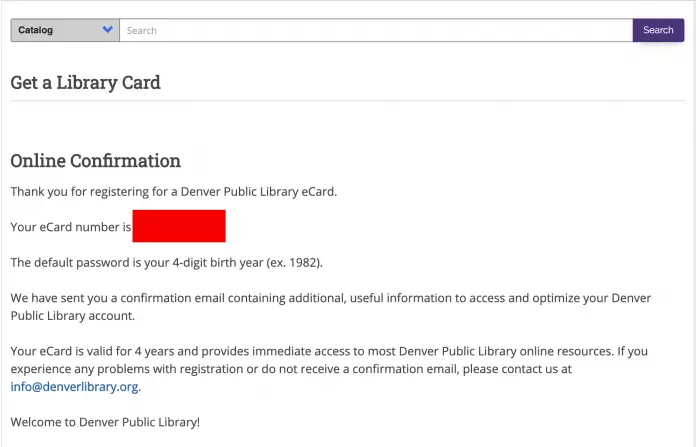Viewport: 696px width, 447px height.
Task: Click the "Your eCard is valid for 4 years" text
Action: 94,351
